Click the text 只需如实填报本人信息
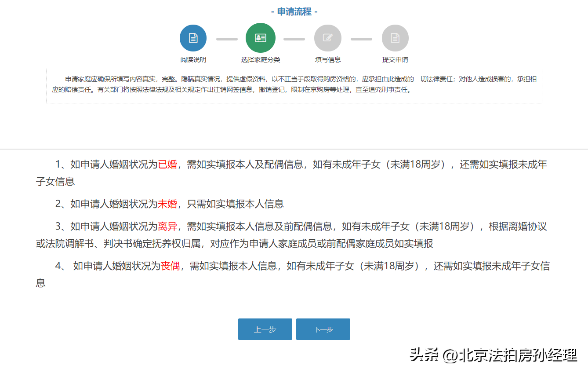Screen dimensions: 588x373 236,204
